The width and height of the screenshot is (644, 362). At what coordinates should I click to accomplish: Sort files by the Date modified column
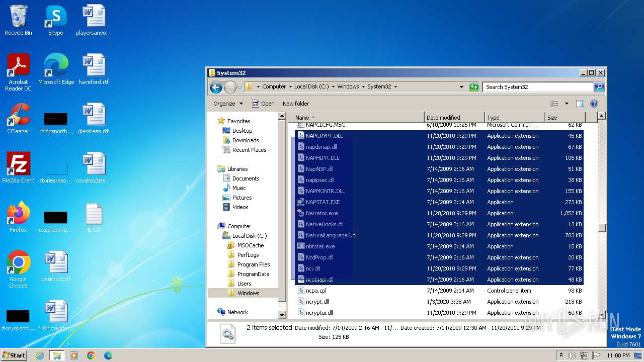click(x=455, y=117)
